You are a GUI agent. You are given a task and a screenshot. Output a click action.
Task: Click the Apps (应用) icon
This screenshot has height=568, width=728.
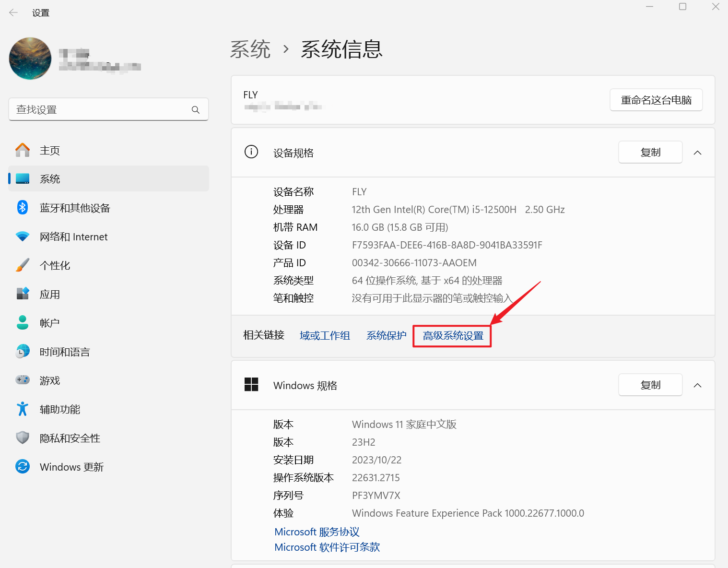(x=23, y=294)
